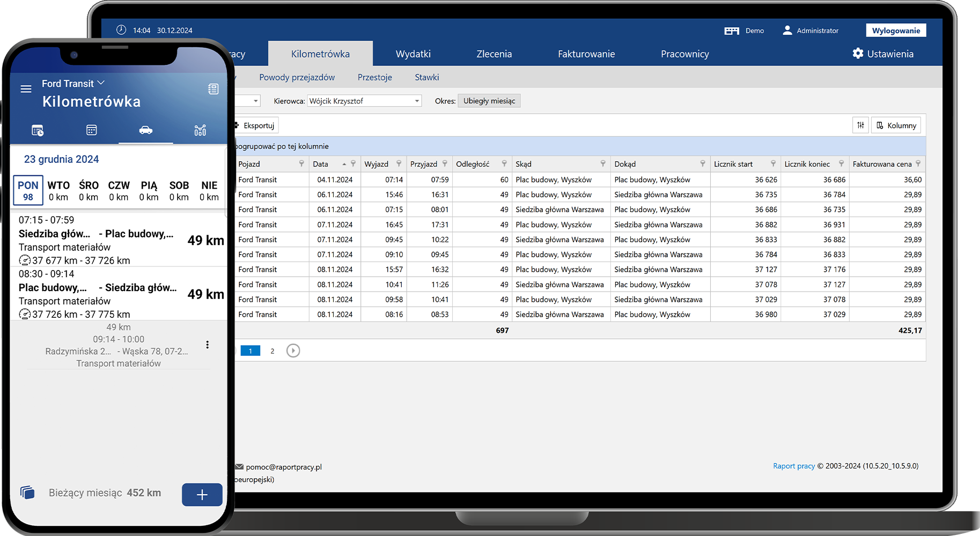This screenshot has width=980, height=536.
Task: Open the hamburger menu in the mobile app
Action: (x=26, y=89)
